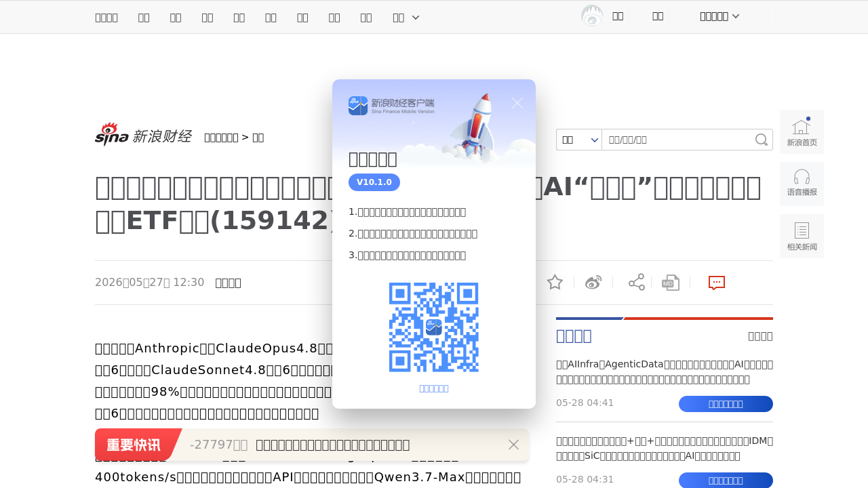Click the QR code in the popup
868x488 pixels.
(x=434, y=327)
